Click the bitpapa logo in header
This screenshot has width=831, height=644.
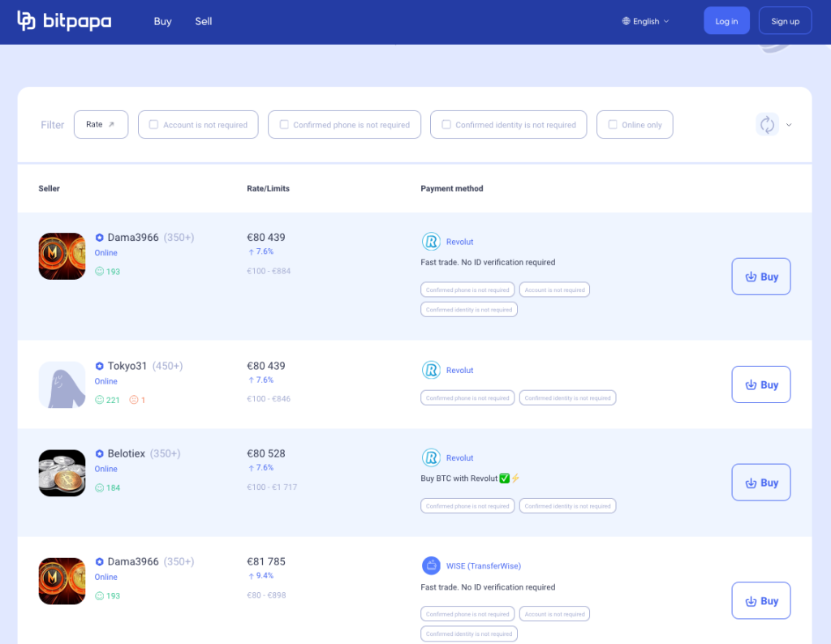(x=64, y=21)
